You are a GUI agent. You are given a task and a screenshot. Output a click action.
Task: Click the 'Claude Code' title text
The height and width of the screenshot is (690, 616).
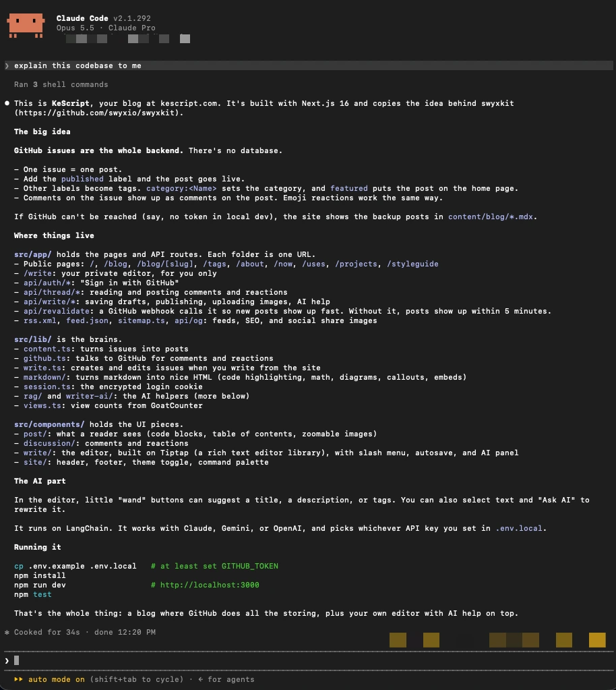[x=82, y=18]
